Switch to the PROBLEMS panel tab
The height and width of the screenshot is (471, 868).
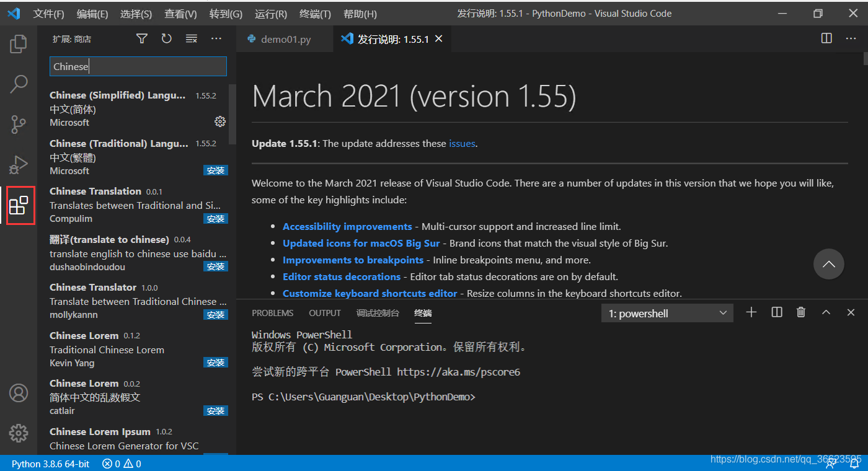(273, 313)
